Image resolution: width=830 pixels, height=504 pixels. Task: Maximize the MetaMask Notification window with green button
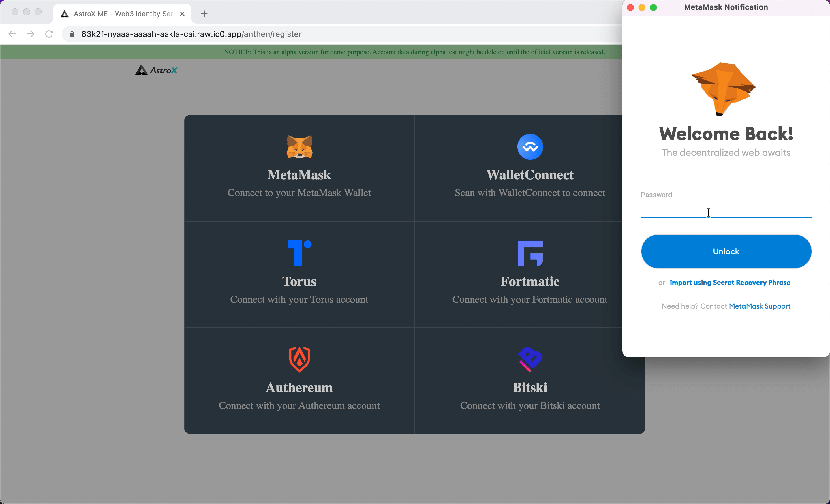pyautogui.click(x=653, y=7)
